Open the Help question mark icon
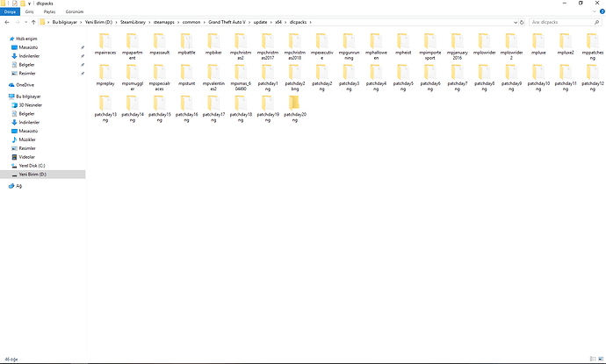This screenshot has height=364, width=606. tap(602, 11)
